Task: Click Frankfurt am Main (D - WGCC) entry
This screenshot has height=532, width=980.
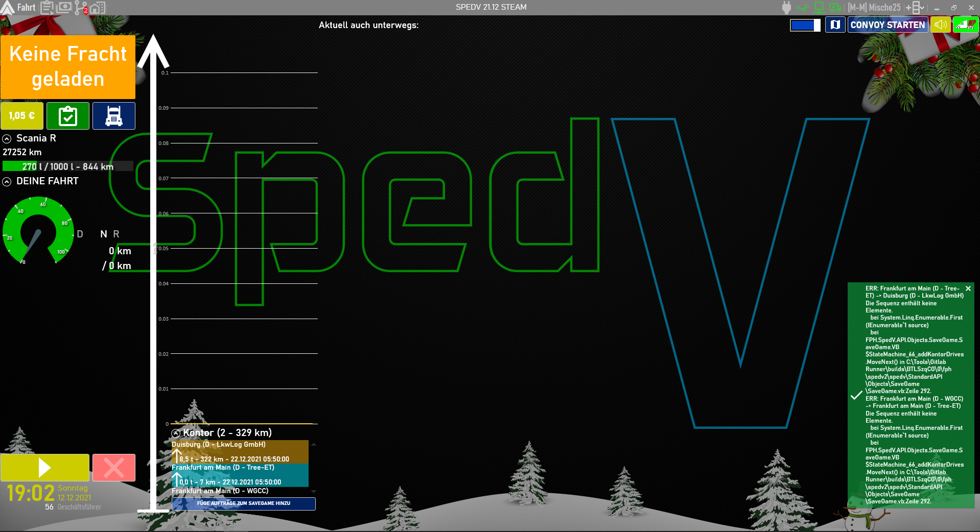Action: 220,491
